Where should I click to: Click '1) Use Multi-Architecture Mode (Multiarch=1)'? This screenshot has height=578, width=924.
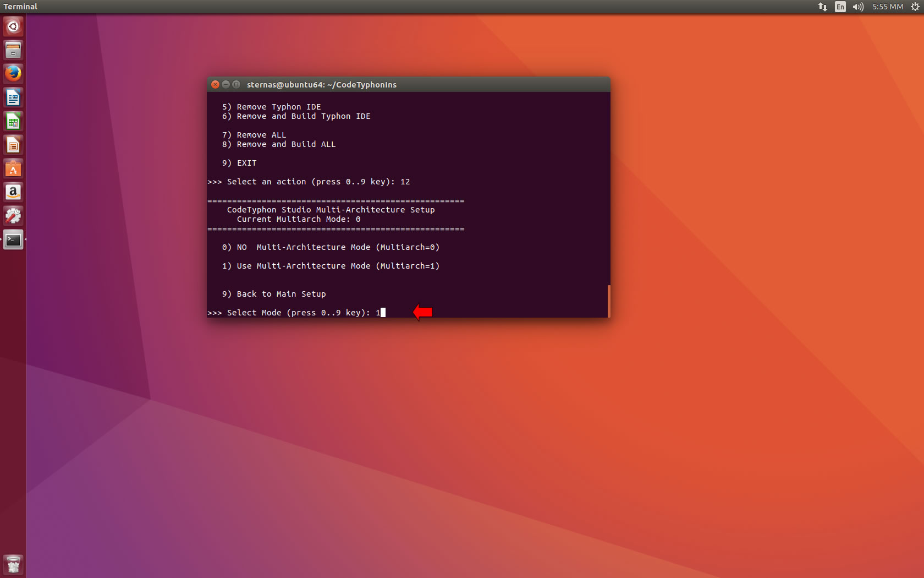point(331,266)
